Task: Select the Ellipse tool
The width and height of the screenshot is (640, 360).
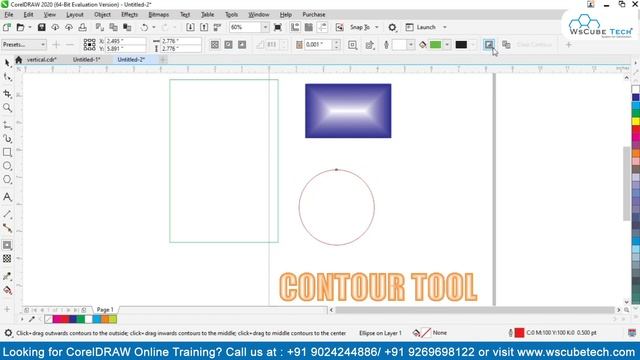Action: 7,166
